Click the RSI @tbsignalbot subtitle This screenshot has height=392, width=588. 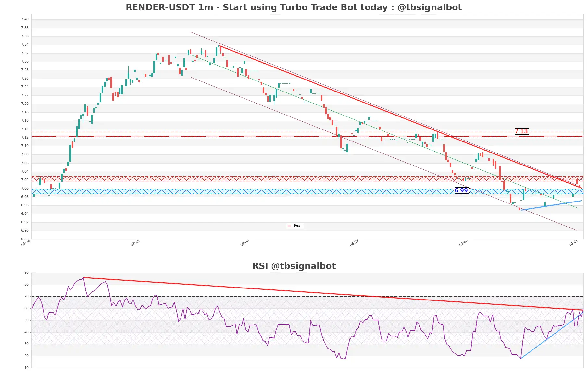[x=294, y=266]
